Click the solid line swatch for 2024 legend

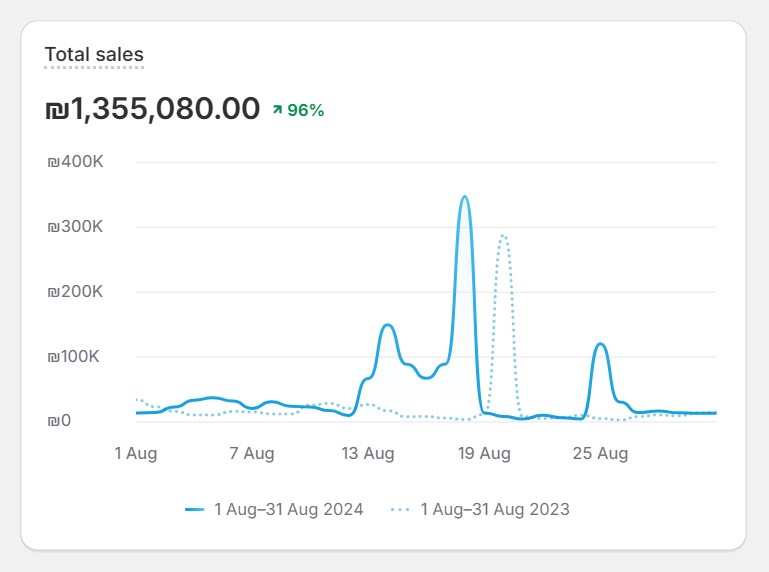(195, 509)
